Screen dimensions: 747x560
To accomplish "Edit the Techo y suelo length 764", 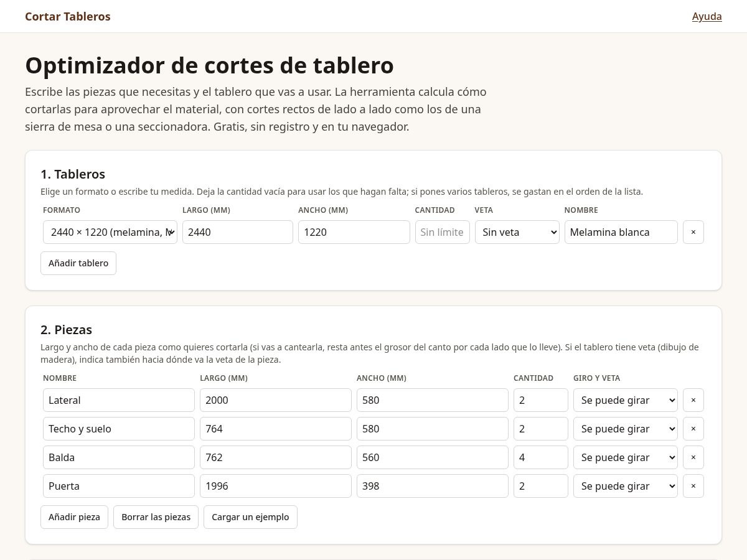I will pyautogui.click(x=276, y=429).
